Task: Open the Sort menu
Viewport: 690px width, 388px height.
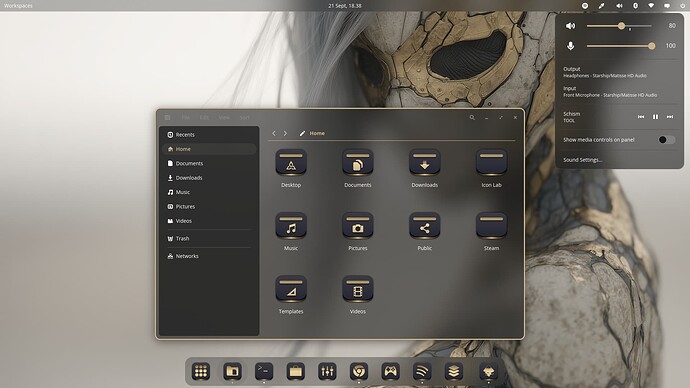Action: click(x=245, y=117)
